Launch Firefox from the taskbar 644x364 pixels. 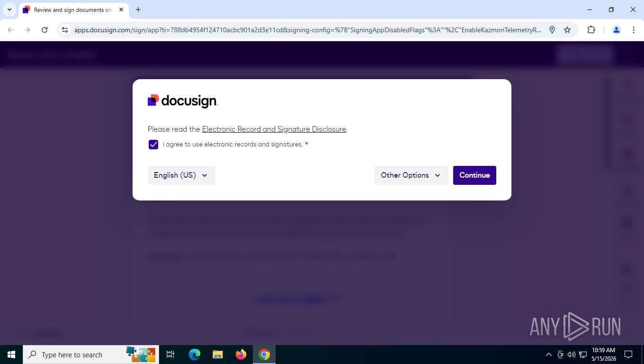[241, 355]
